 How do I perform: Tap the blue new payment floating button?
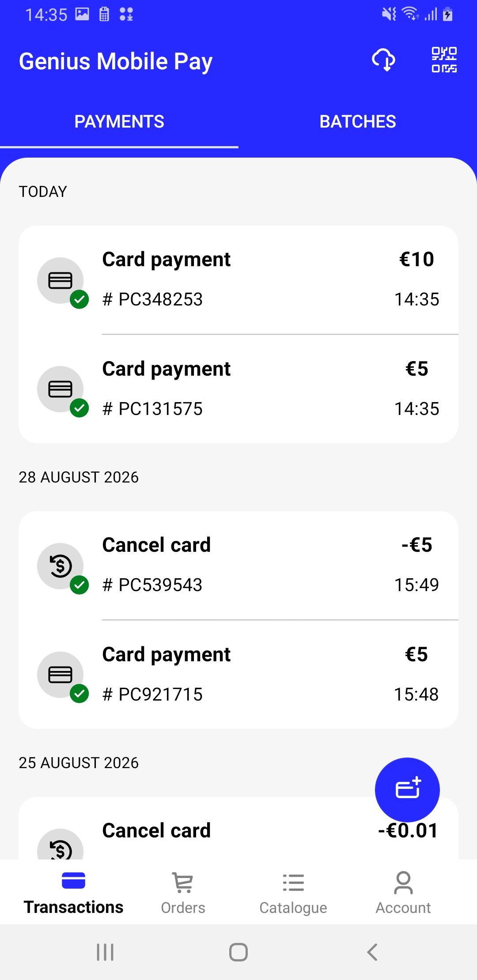407,790
